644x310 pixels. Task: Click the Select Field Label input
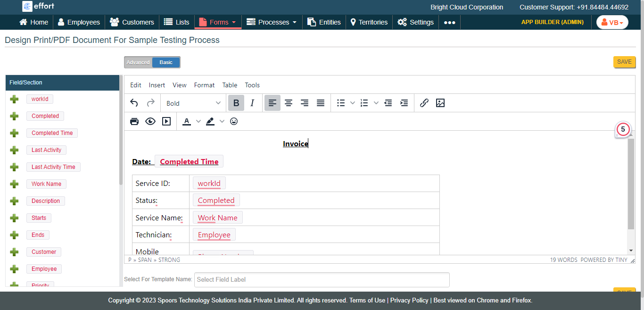tap(322, 279)
